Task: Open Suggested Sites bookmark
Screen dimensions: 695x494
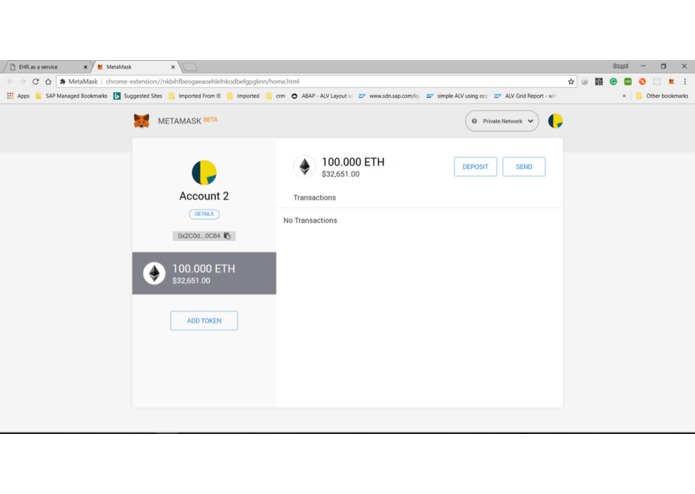Action: [138, 96]
